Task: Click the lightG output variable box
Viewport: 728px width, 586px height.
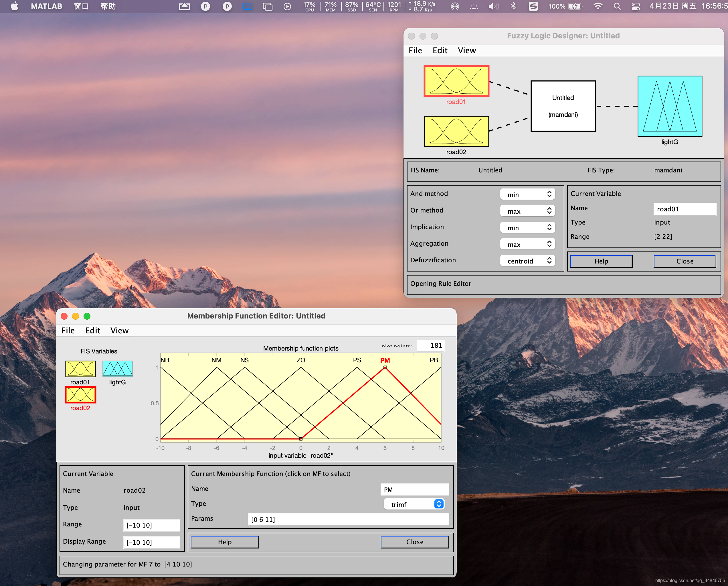Action: [x=670, y=106]
